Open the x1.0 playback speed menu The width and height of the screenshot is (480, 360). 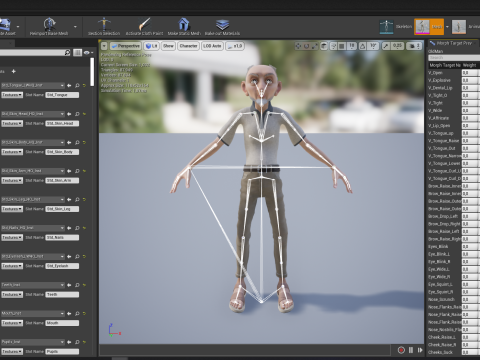pos(235,46)
